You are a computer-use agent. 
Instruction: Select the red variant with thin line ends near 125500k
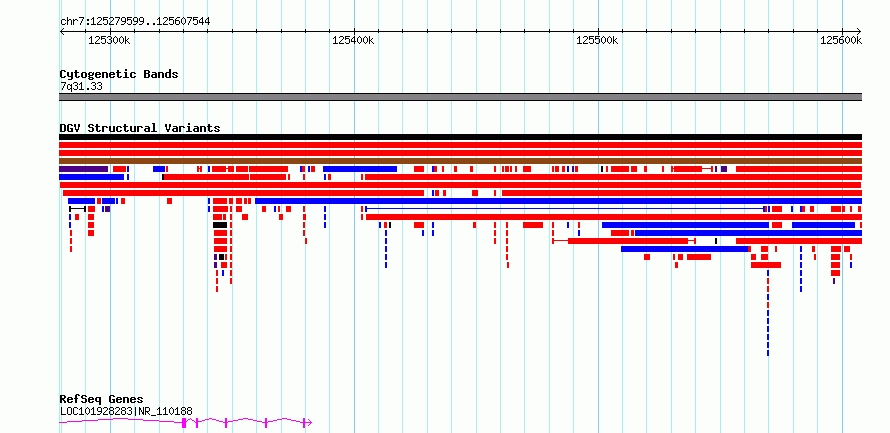coord(624,241)
